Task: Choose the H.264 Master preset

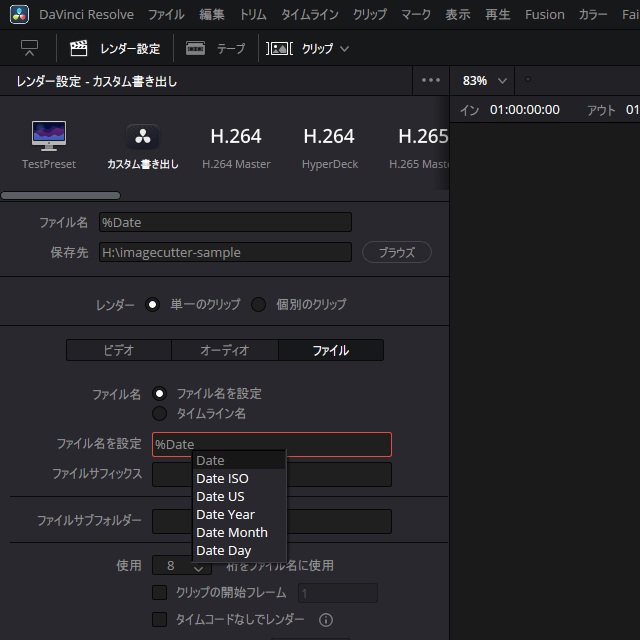Action: point(236,137)
